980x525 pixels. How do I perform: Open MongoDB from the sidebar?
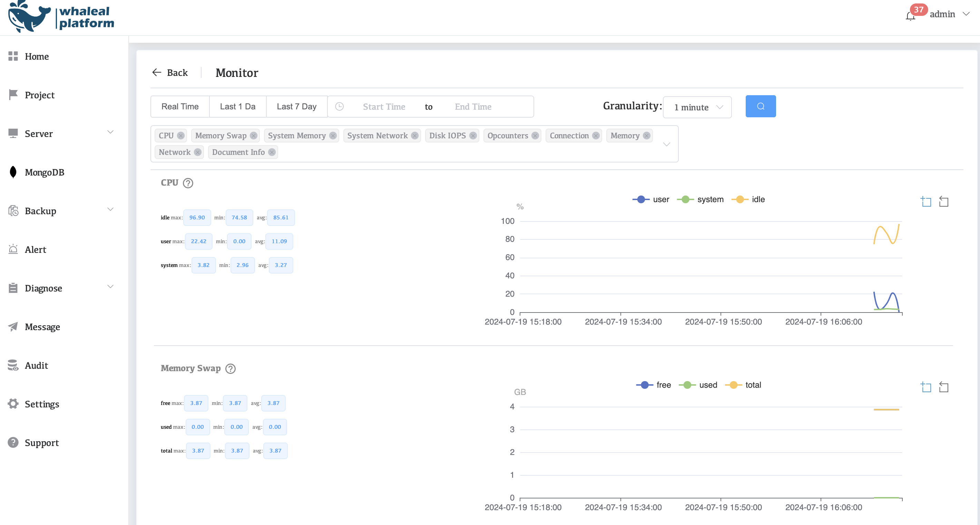click(x=44, y=172)
